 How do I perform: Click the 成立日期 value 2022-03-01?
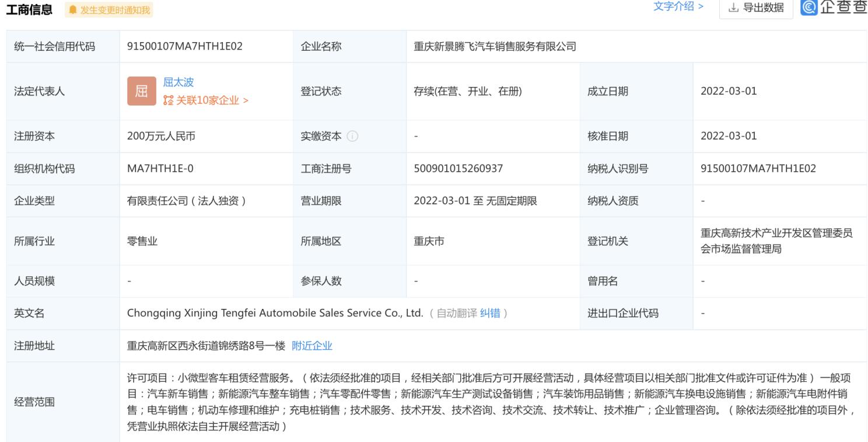pyautogui.click(x=729, y=91)
